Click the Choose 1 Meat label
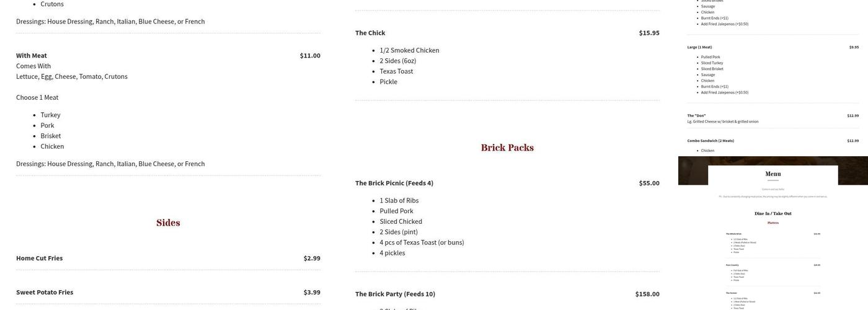The image size is (868, 310). (37, 98)
